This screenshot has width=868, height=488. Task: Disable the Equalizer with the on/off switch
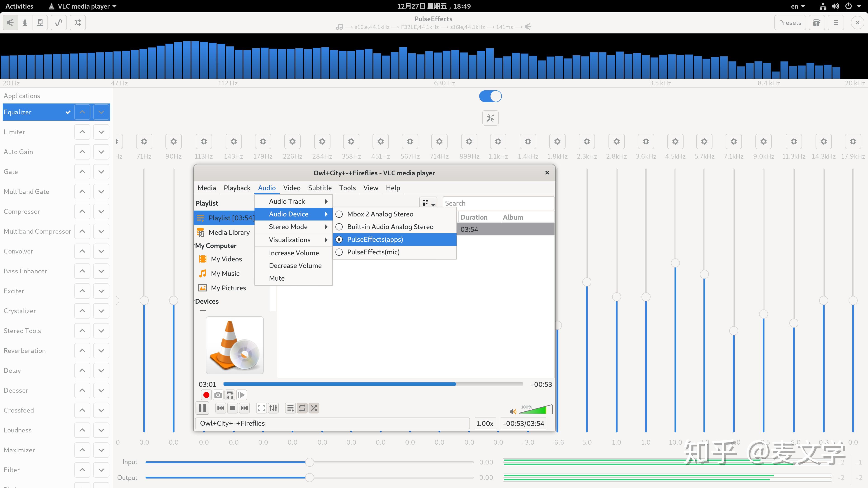coord(490,96)
